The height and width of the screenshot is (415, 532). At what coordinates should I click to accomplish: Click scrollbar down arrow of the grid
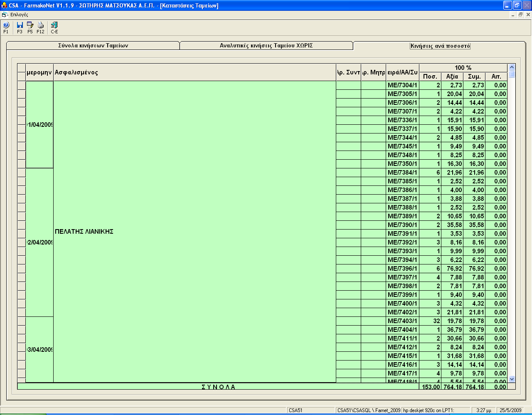(512, 379)
